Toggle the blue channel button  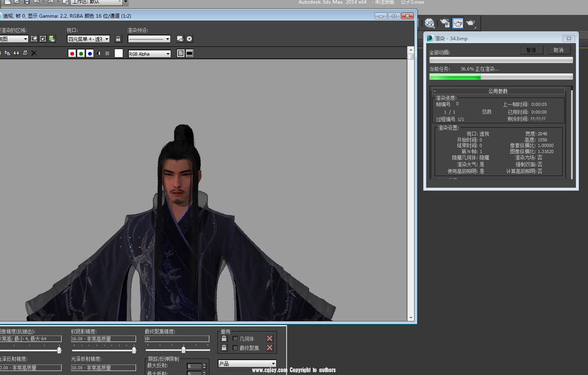[x=90, y=54]
